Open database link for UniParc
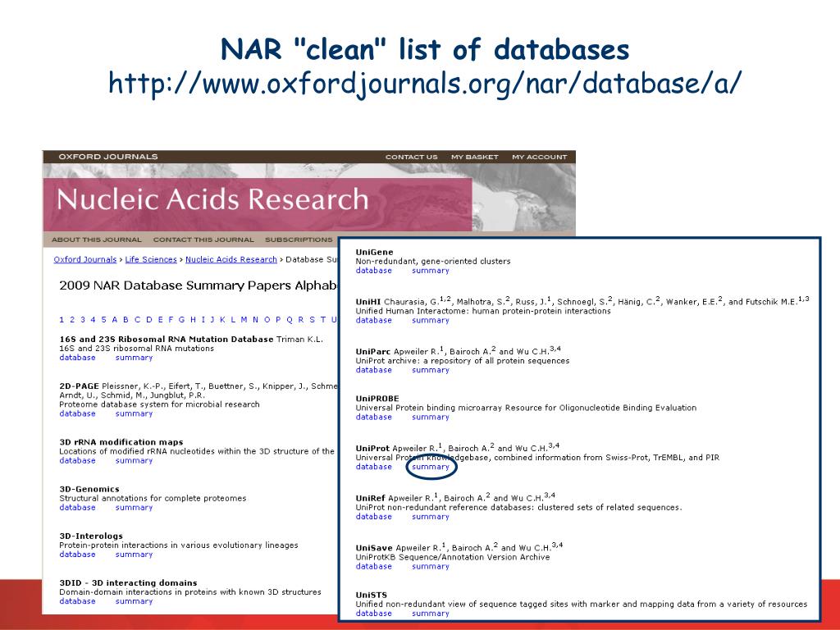 point(374,370)
